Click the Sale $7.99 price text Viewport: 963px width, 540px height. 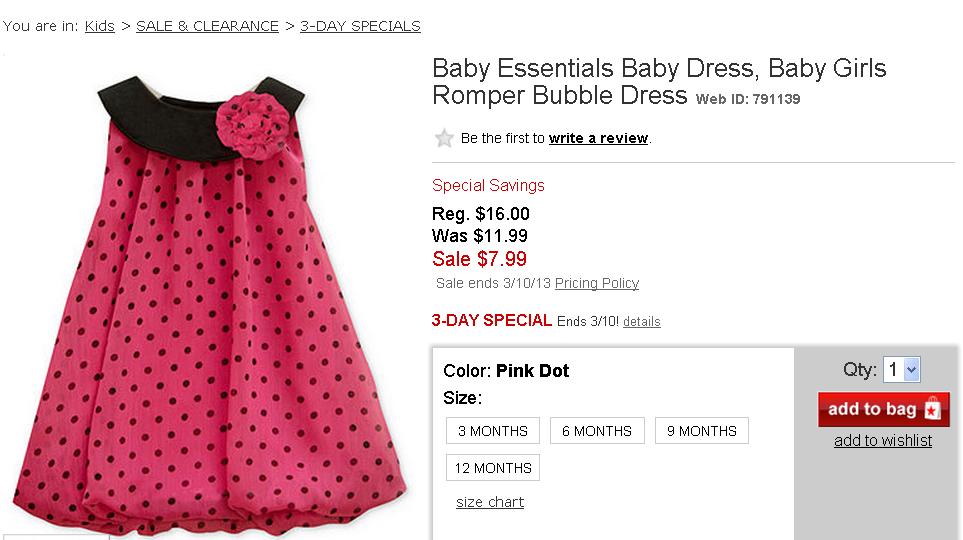point(479,259)
